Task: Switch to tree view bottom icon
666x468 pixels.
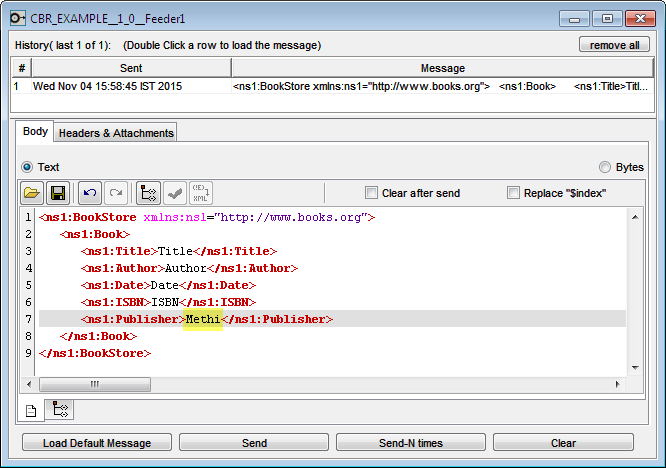Action: [59, 409]
